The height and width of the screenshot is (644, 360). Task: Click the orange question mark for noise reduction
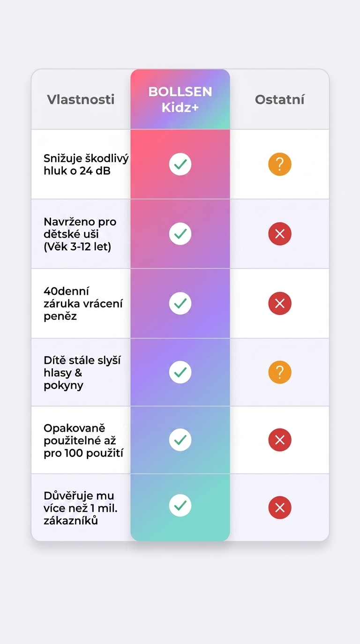click(x=280, y=165)
